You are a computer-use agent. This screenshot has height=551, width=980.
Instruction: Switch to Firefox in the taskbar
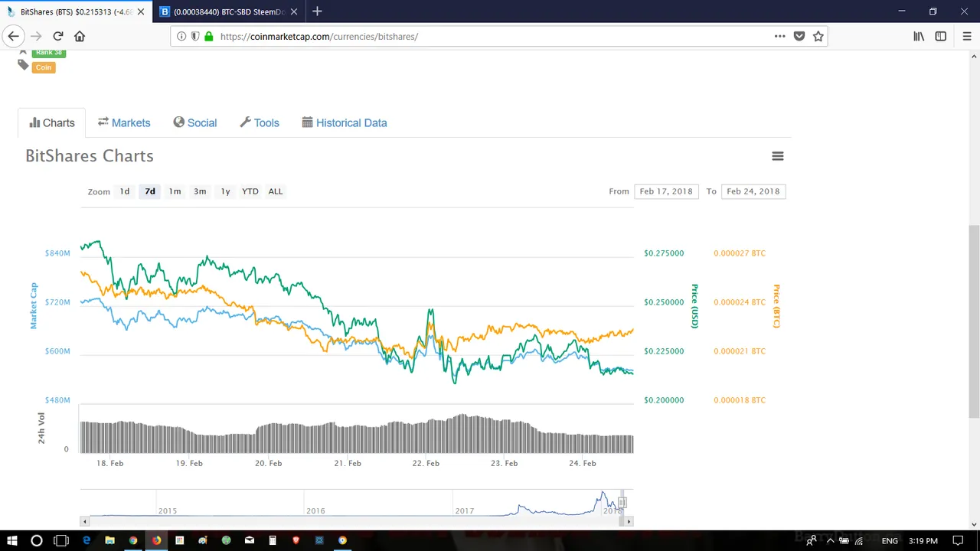click(x=156, y=540)
